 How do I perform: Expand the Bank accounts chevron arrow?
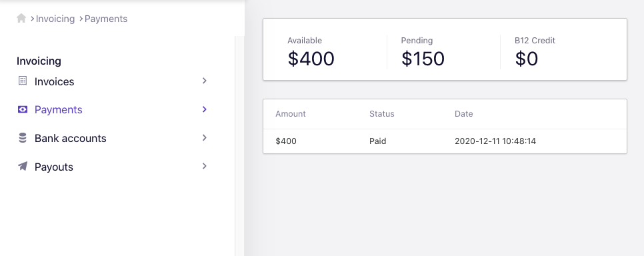tap(204, 137)
